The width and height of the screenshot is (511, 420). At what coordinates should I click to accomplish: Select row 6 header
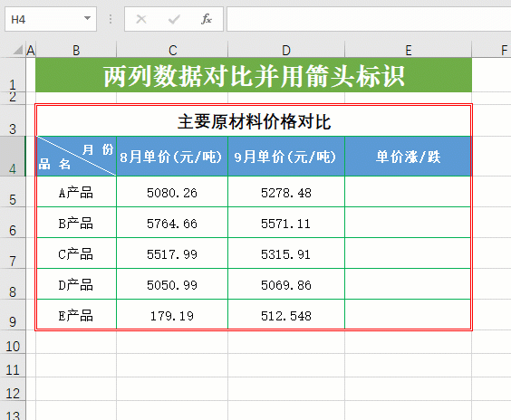pos(13,223)
